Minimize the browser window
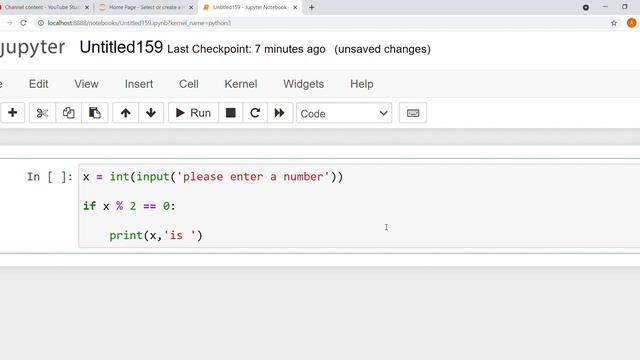 point(605,7)
